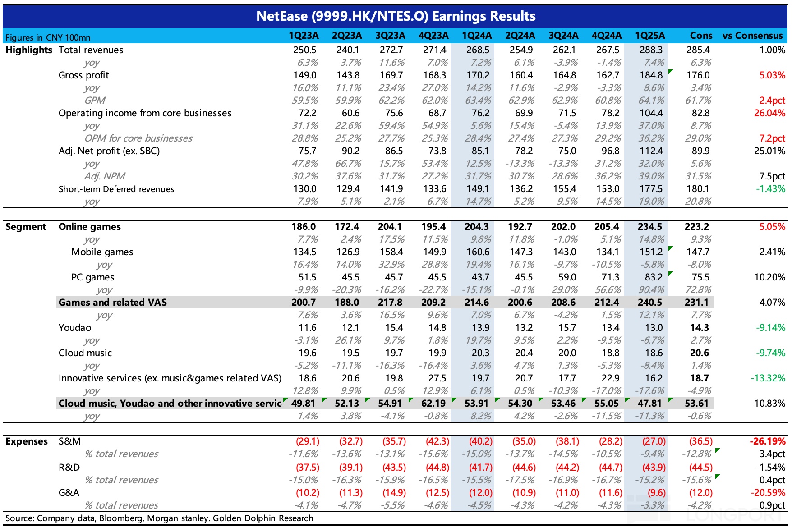Click Total revenues 1Q25A value 288.3
This screenshot has height=532, width=792.
coord(651,50)
